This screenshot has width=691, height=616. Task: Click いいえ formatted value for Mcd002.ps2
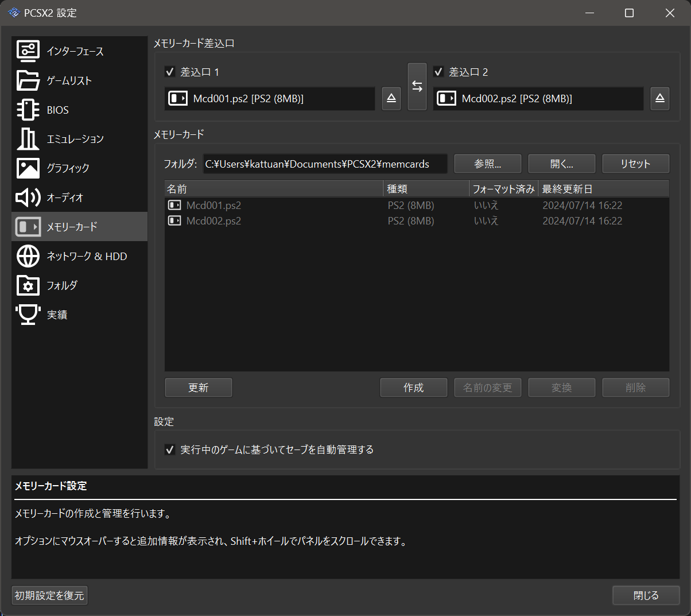486,220
